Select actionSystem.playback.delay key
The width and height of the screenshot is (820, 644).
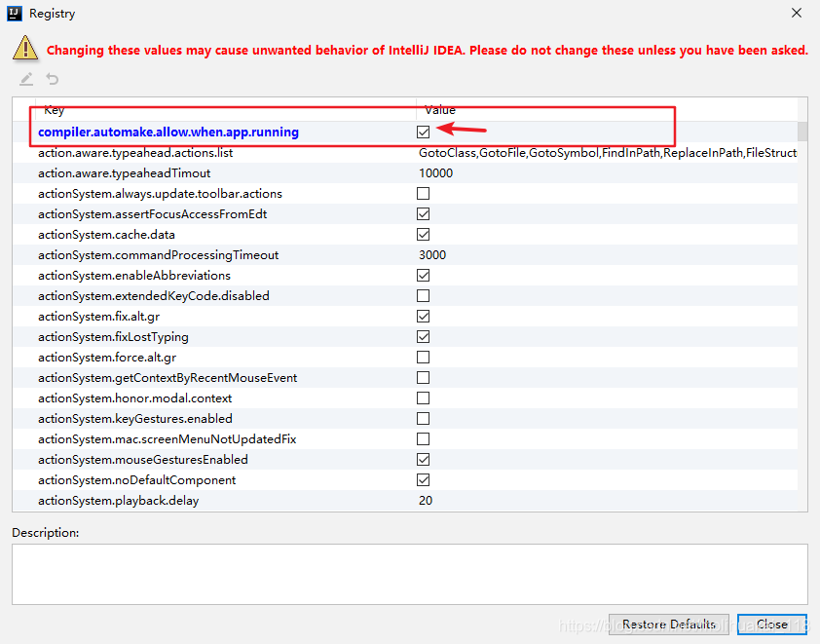click(118, 501)
